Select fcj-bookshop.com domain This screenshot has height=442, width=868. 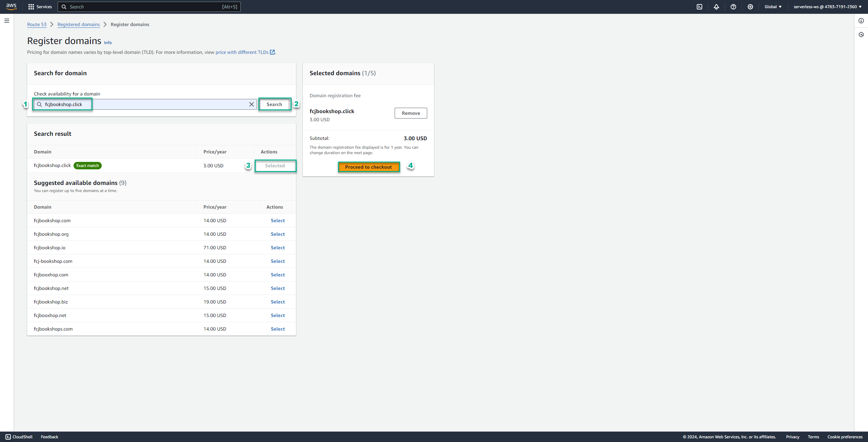pos(278,261)
